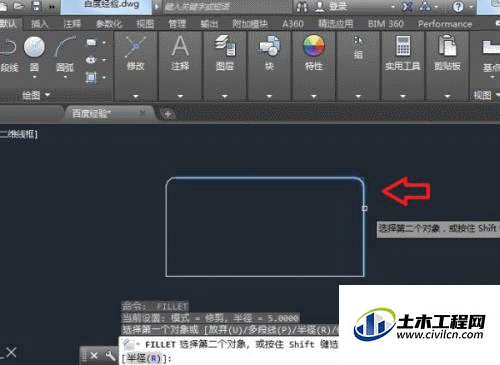500x365 pixels.
Task: Expand the Hatch tool dropdown arrow
Action: click(x=104, y=78)
